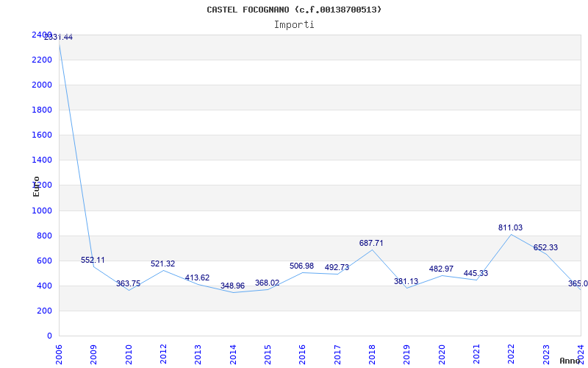Click the 2015 x-axis year label

coord(268,355)
